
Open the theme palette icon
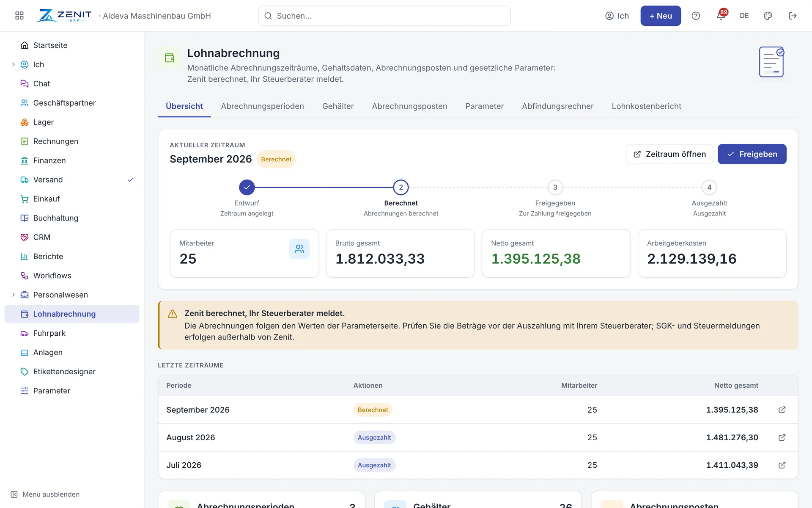pos(768,16)
